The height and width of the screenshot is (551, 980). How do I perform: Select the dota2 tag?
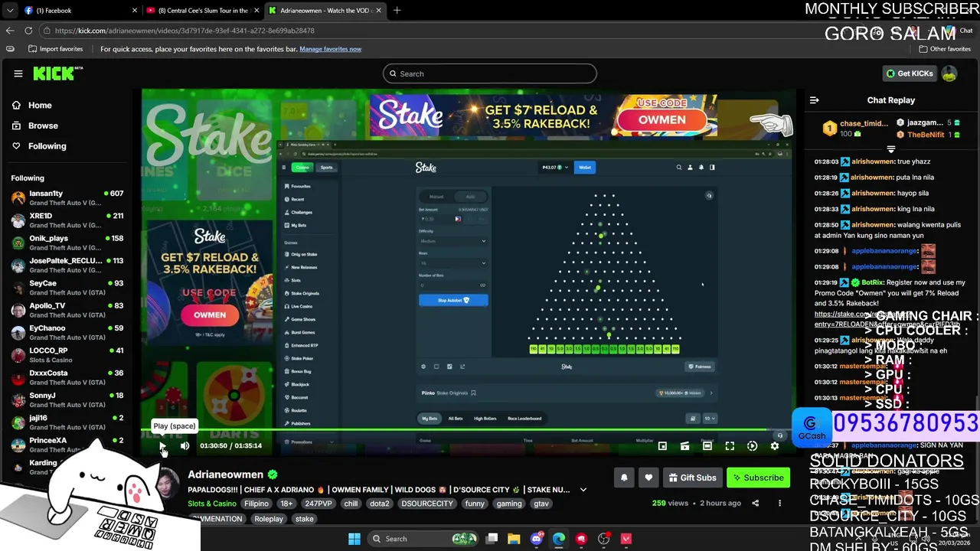[x=380, y=504]
